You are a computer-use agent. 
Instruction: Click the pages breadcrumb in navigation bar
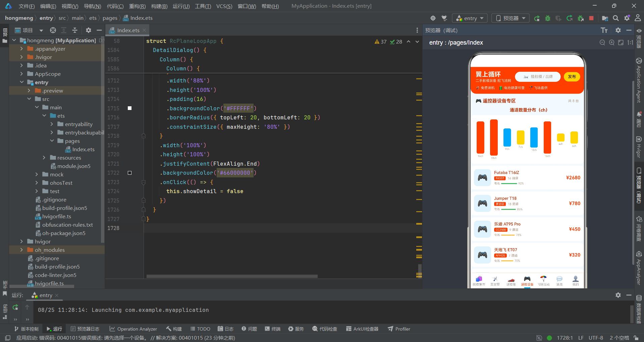click(x=110, y=18)
